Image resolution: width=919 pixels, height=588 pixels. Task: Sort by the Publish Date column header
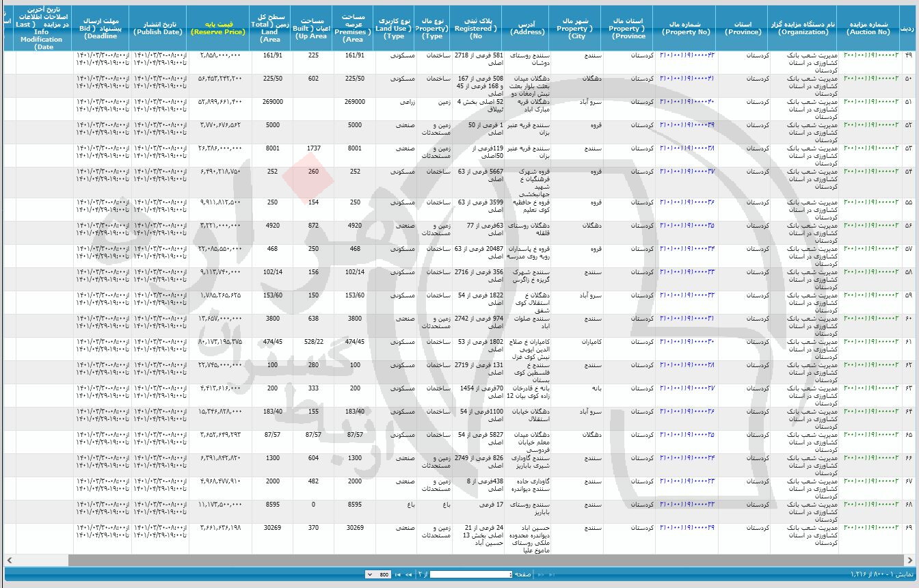[158, 27]
